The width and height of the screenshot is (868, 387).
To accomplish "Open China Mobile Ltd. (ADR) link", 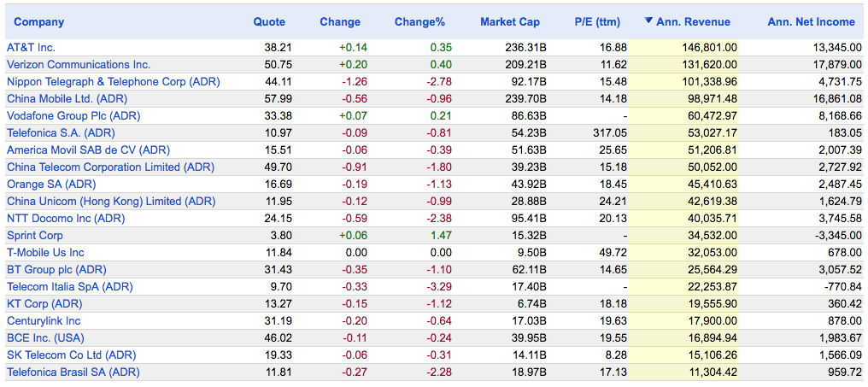I will point(67,99).
